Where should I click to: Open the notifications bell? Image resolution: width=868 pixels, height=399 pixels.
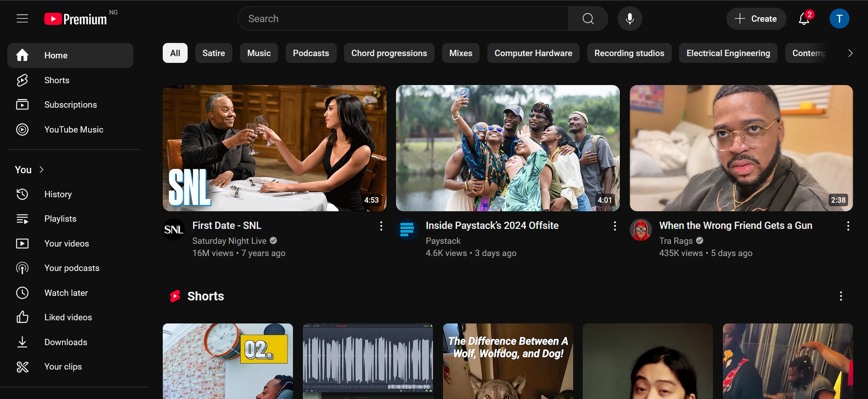coord(804,19)
